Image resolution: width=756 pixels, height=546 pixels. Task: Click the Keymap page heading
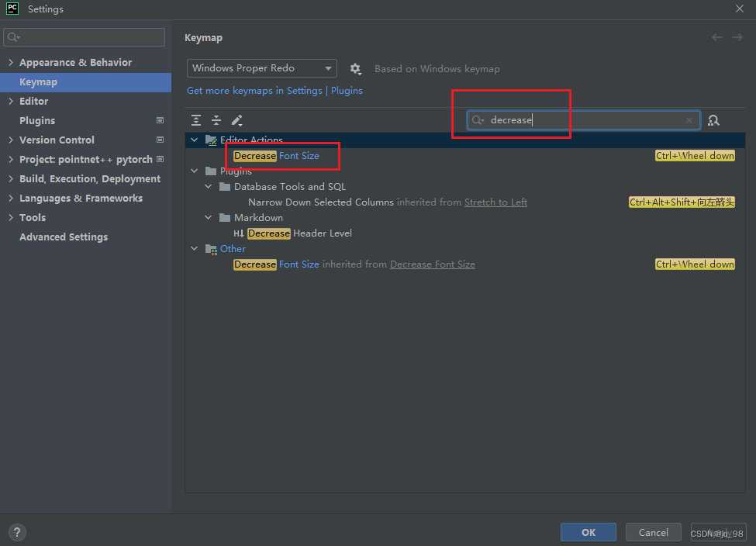tap(203, 38)
